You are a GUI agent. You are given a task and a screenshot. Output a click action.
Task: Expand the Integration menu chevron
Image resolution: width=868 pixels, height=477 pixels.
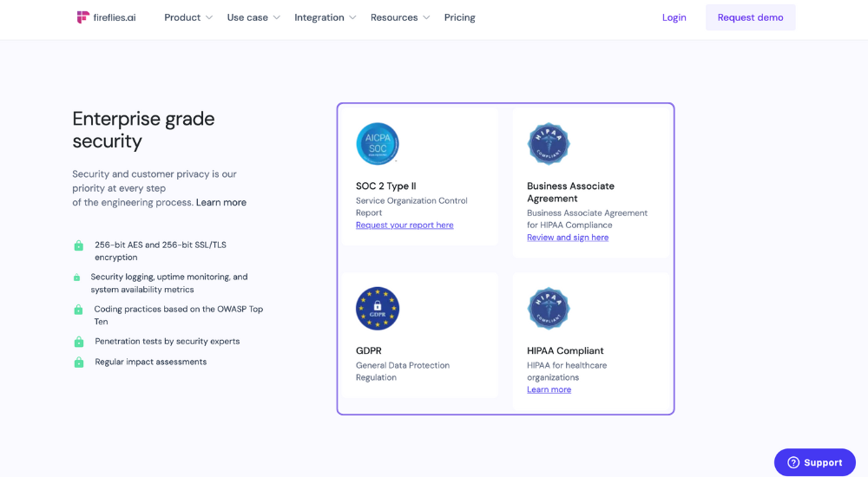[352, 17]
